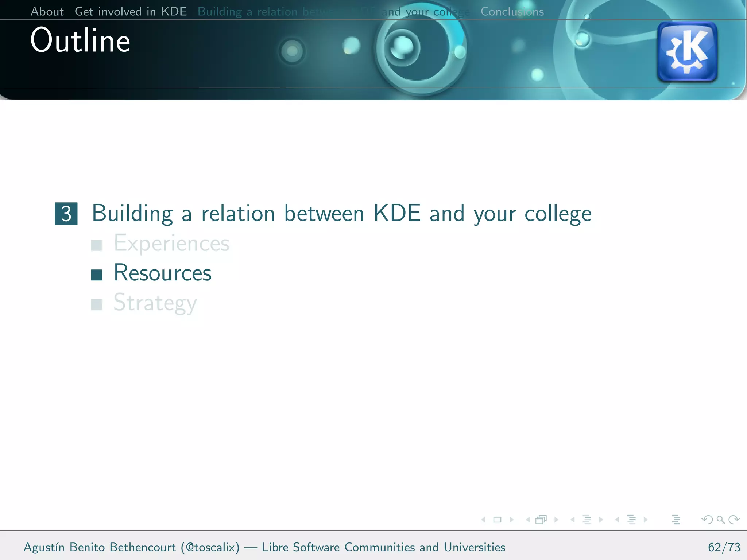This screenshot has width=747, height=560.
Task: Jump to the Experiences subsection
Action: click(171, 243)
